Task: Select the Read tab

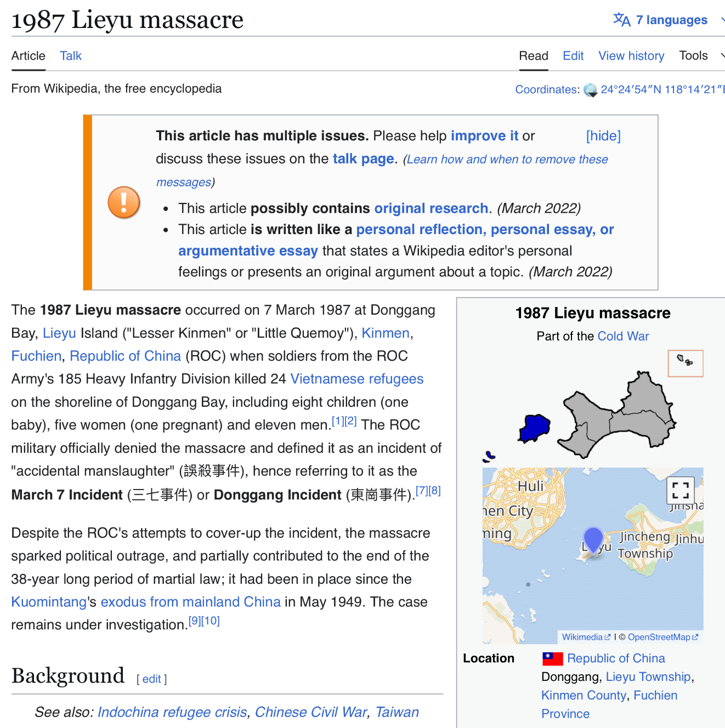Action: [x=534, y=55]
